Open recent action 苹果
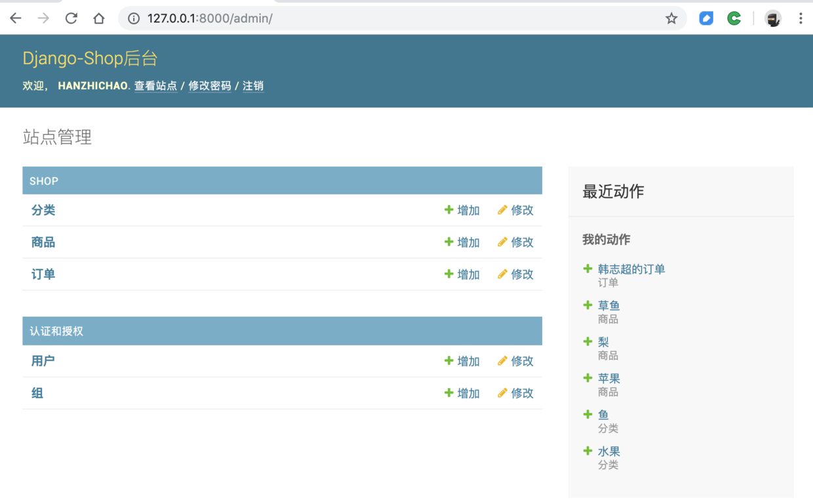This screenshot has height=504, width=813. (609, 379)
